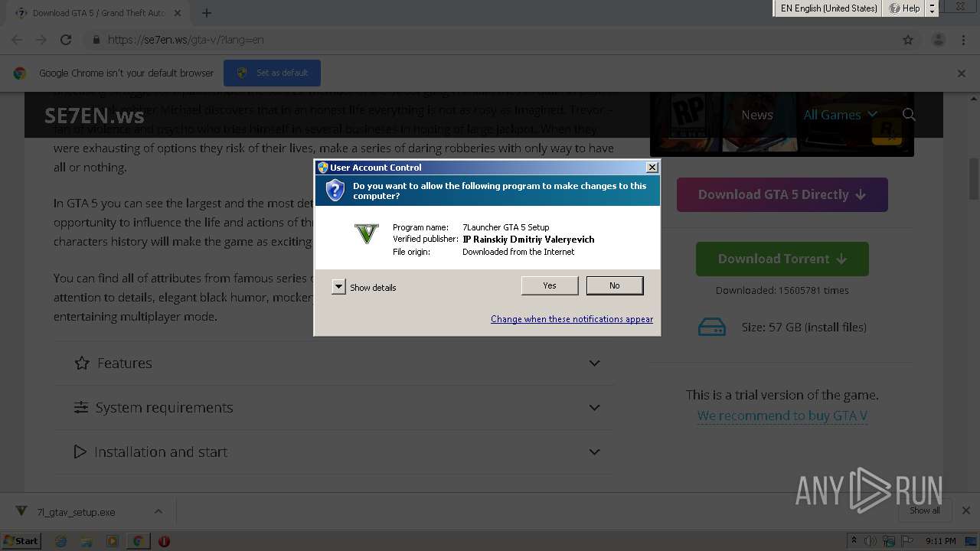Open the media player icon in the taskbar
Image resolution: width=980 pixels, height=551 pixels.
click(113, 541)
